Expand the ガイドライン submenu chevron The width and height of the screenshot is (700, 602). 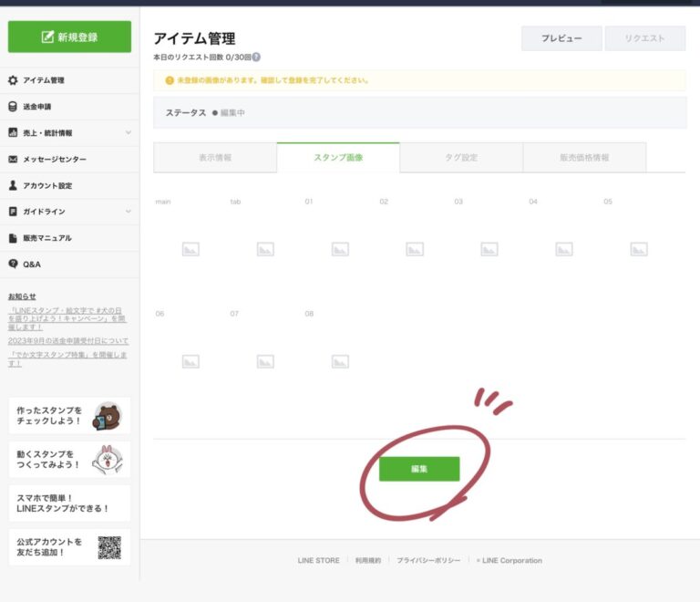(x=128, y=212)
